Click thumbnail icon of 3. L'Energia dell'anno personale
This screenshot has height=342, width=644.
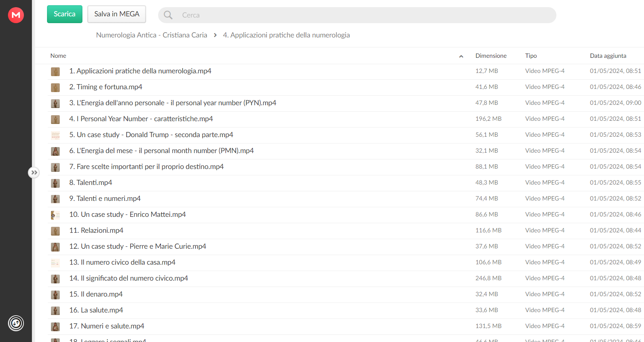coord(55,103)
